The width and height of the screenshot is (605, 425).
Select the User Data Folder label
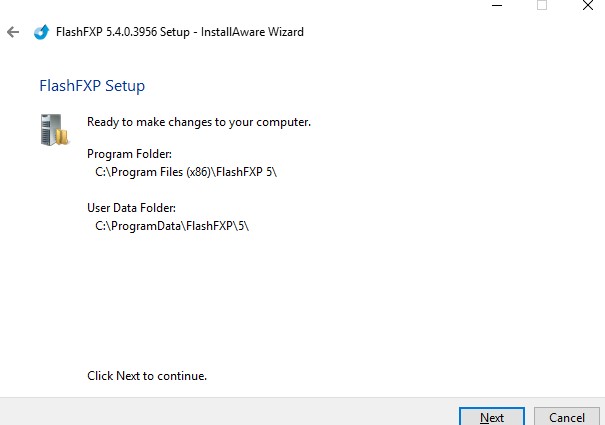(132, 208)
